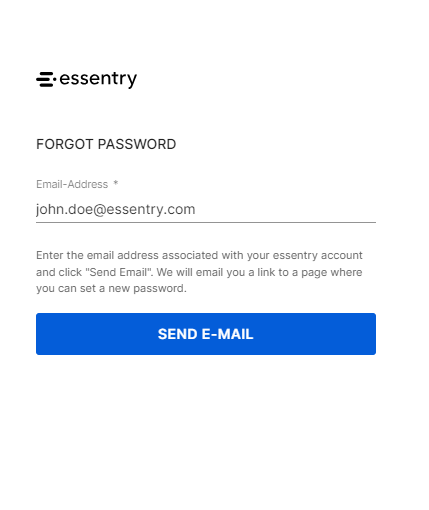Click the "@essentry" part of the email placeholder

(127, 210)
